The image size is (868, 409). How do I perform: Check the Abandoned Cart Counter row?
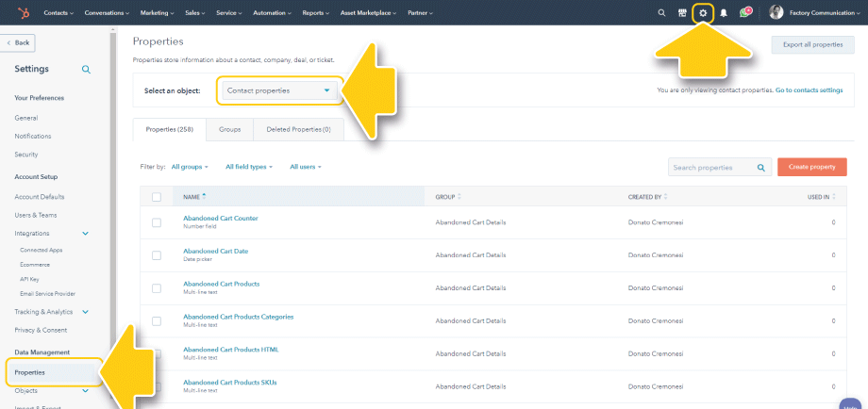point(157,222)
